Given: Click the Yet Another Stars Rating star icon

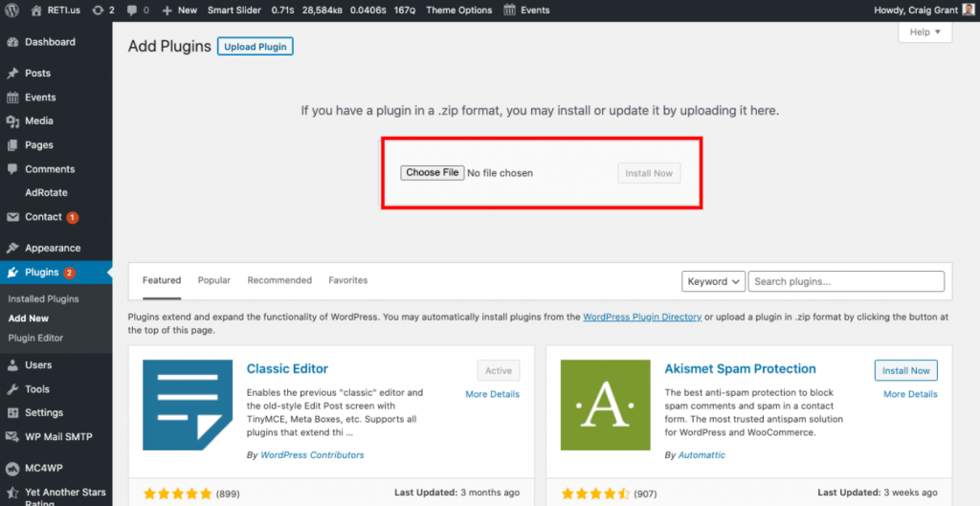Looking at the screenshot, I should tap(12, 493).
